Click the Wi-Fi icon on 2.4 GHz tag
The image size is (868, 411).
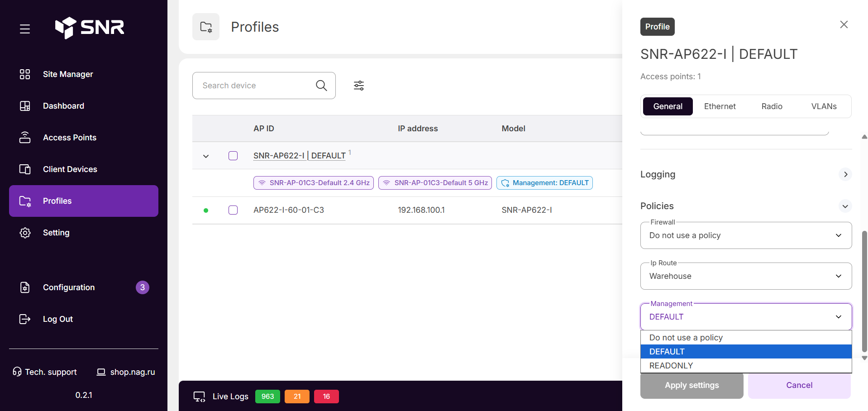click(262, 183)
